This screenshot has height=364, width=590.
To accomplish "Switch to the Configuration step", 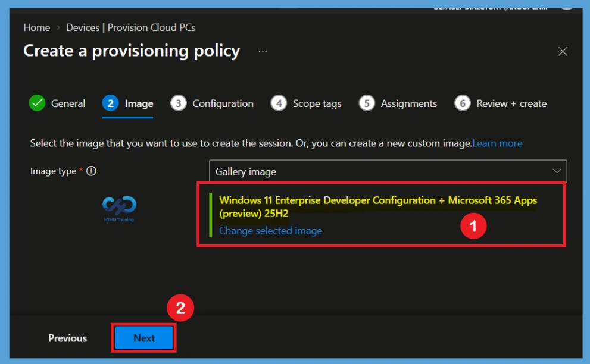I will tap(212, 103).
